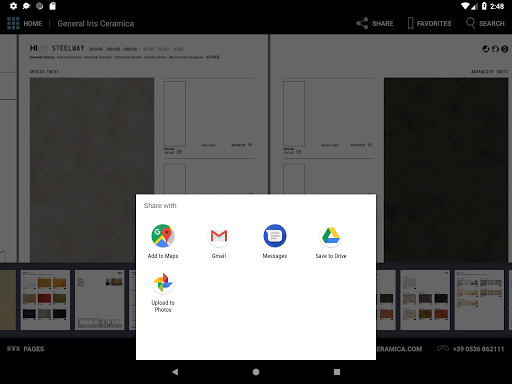Open SEARCH magnifier
This screenshot has width=512, height=384.
485,23
